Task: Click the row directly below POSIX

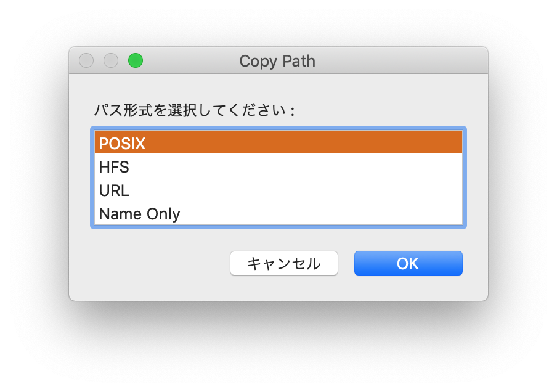Action: click(277, 167)
